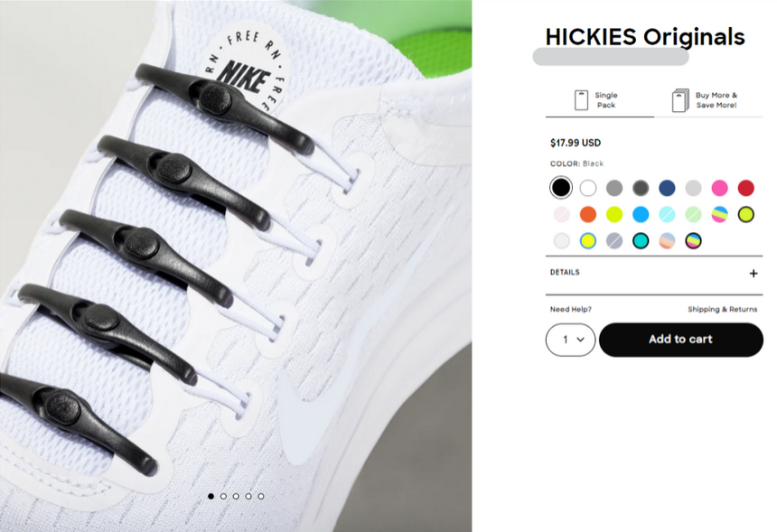Pick the yellow swatch with blue outline
777x532 pixels.
pos(588,241)
